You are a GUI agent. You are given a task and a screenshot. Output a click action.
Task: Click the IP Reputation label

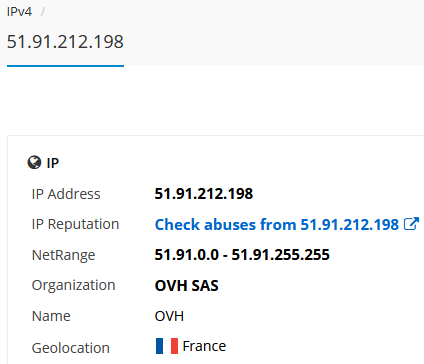tap(75, 224)
